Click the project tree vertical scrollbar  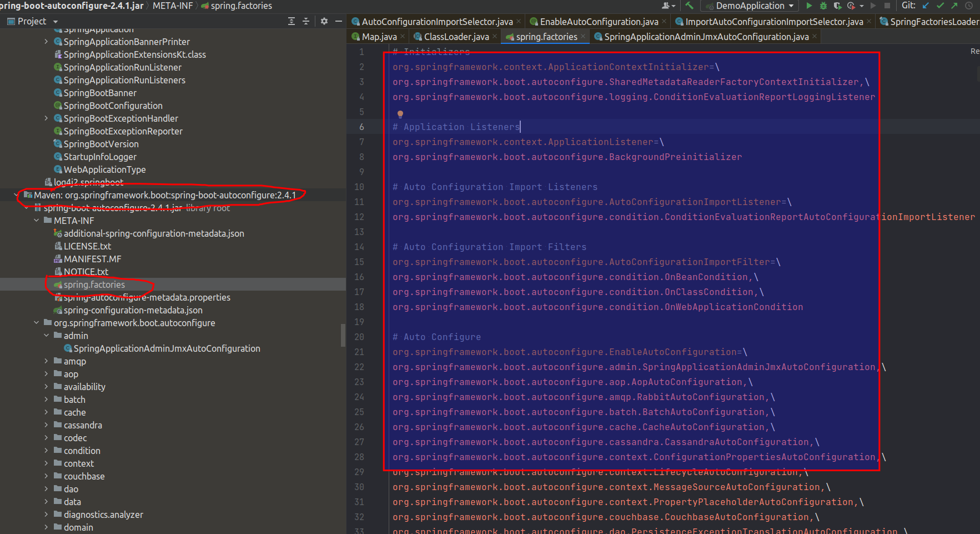pyautogui.click(x=343, y=335)
